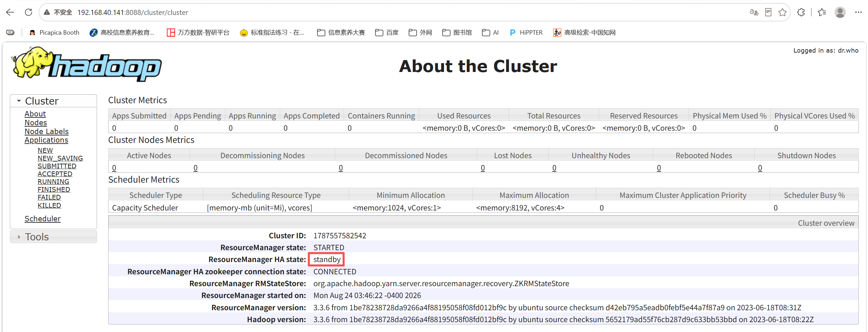Open the HiPPTER bookmark

pos(526,33)
